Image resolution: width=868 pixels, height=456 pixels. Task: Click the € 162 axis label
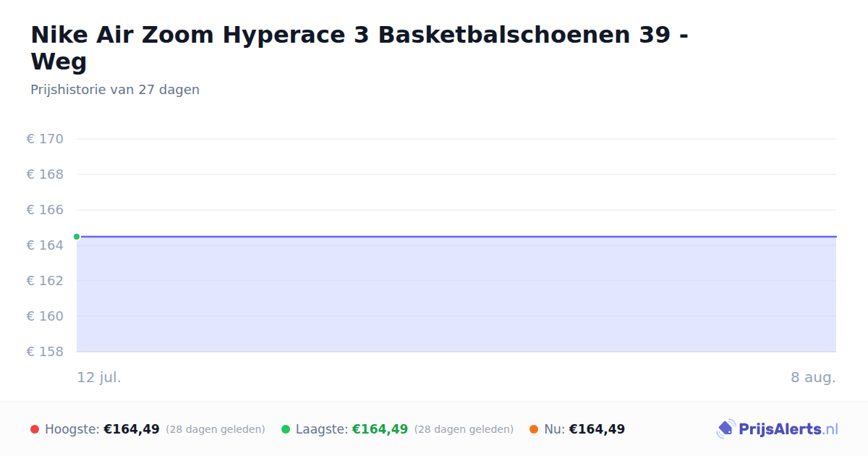(x=45, y=281)
